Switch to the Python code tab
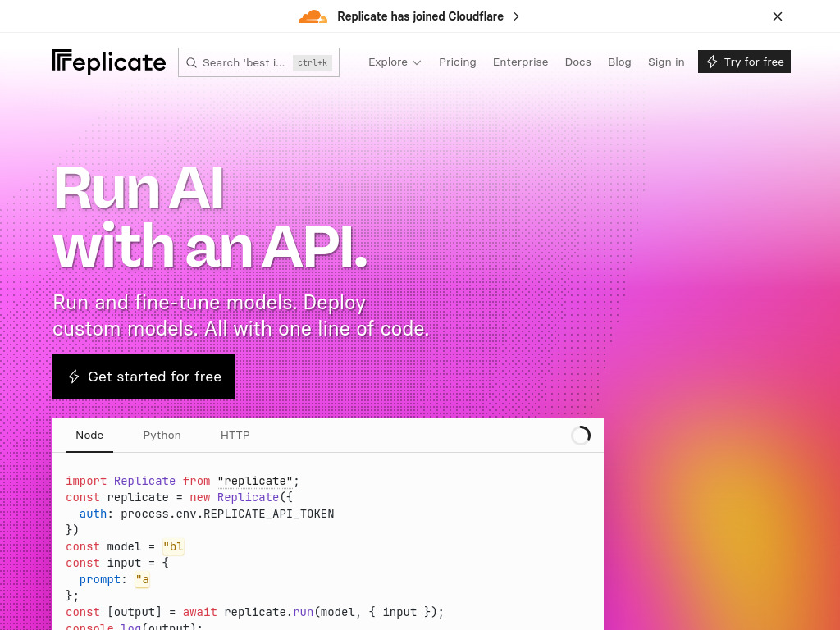 [162, 436]
